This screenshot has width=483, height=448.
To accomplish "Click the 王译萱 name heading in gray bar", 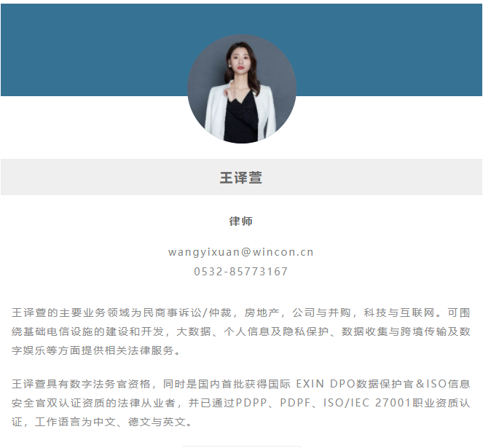I will tap(241, 178).
